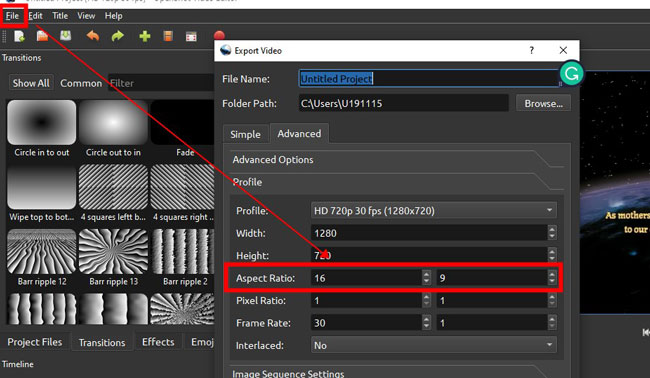Click the File Name input field
Screen dimensions: 650x378
click(x=429, y=78)
